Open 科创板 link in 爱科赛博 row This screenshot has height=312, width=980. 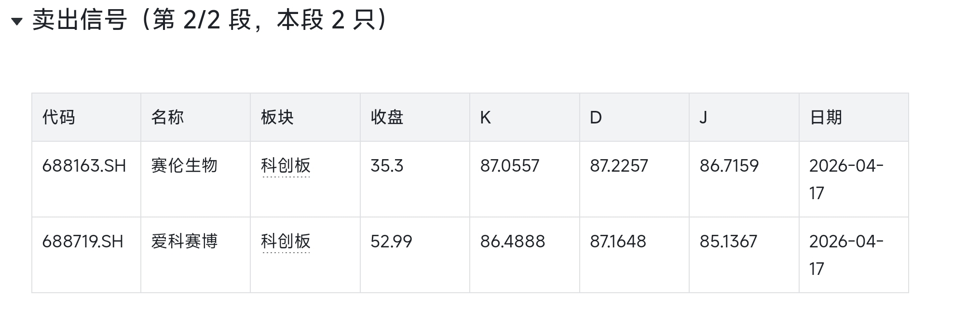286,241
